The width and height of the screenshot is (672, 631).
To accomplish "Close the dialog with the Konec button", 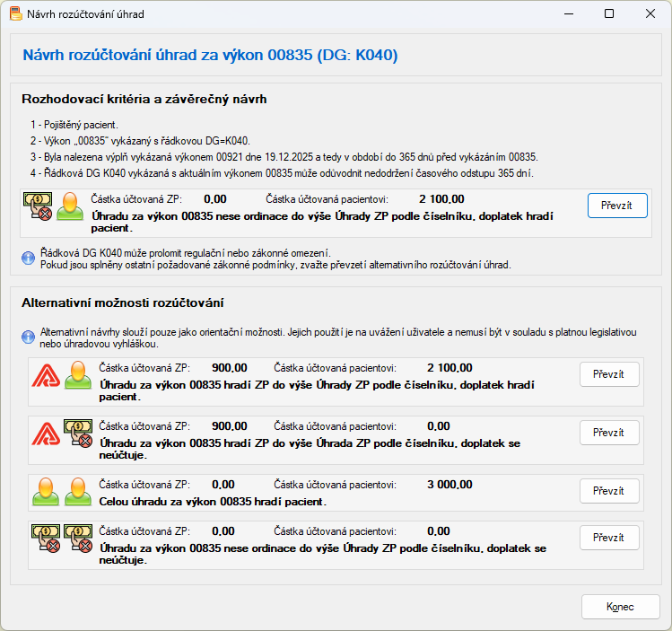I will (x=620, y=607).
